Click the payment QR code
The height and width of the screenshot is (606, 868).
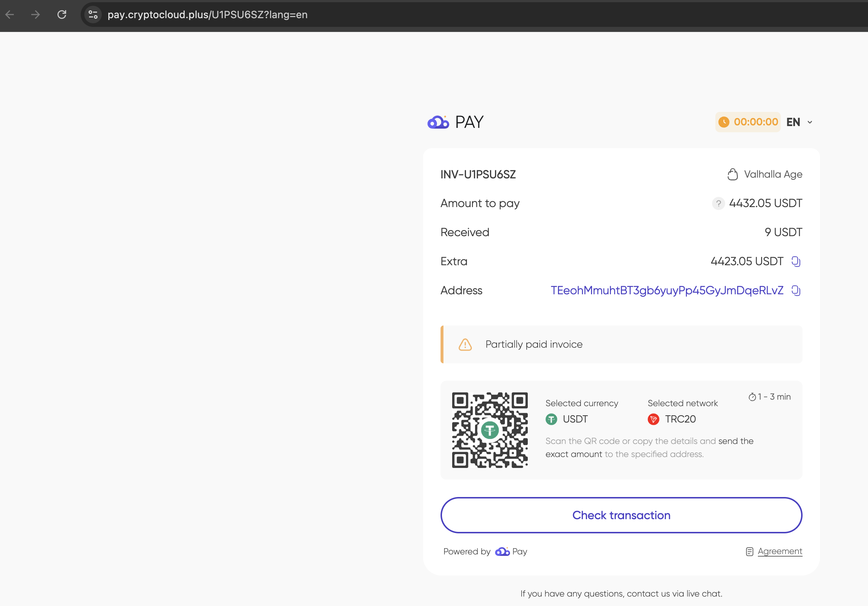click(x=490, y=430)
